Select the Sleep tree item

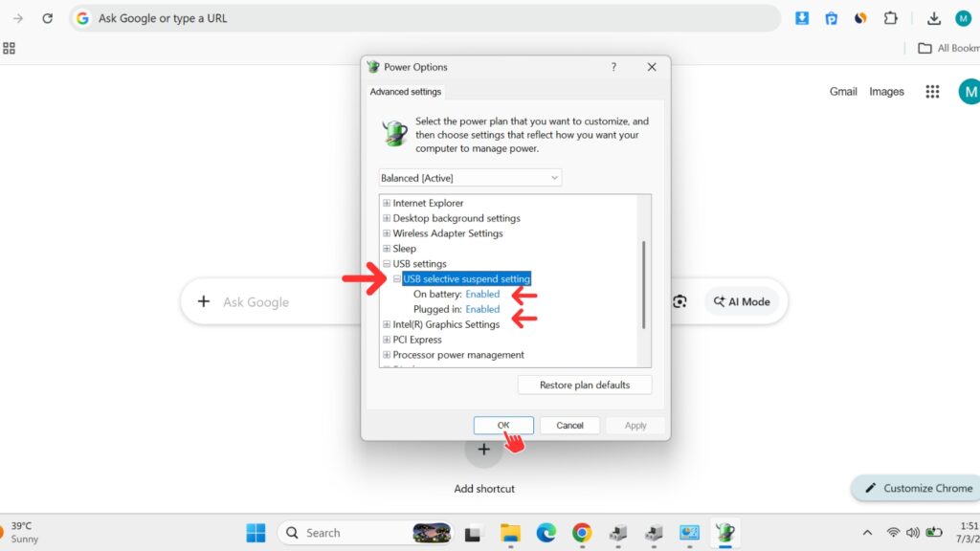tap(405, 248)
